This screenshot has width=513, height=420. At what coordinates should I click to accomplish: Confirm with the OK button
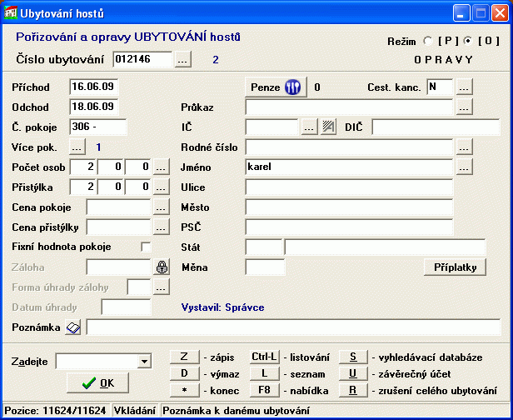(97, 383)
